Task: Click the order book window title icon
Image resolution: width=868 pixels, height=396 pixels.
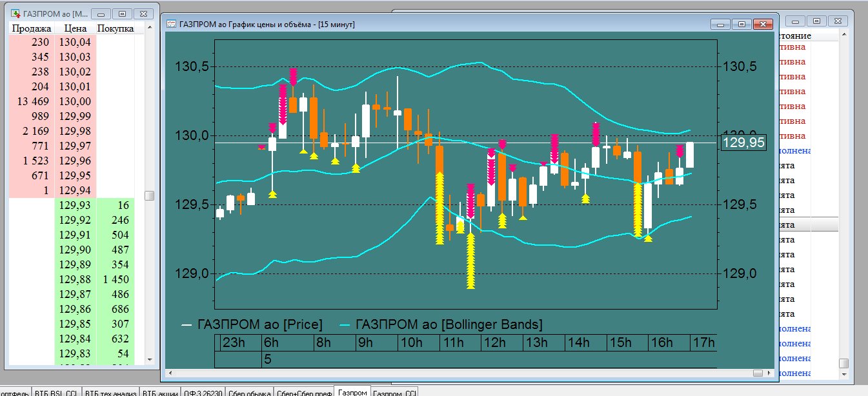Action: pos(15,13)
